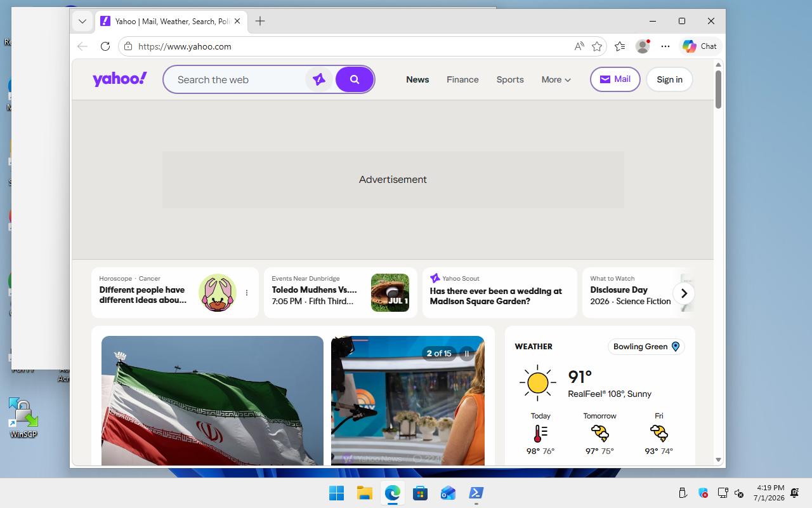Go back with the browser back arrow
Image resolution: width=812 pixels, height=508 pixels.
pyautogui.click(x=82, y=46)
